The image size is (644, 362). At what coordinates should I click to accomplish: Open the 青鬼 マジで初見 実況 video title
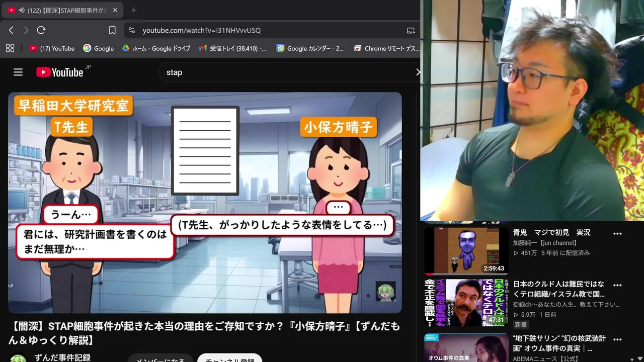551,233
